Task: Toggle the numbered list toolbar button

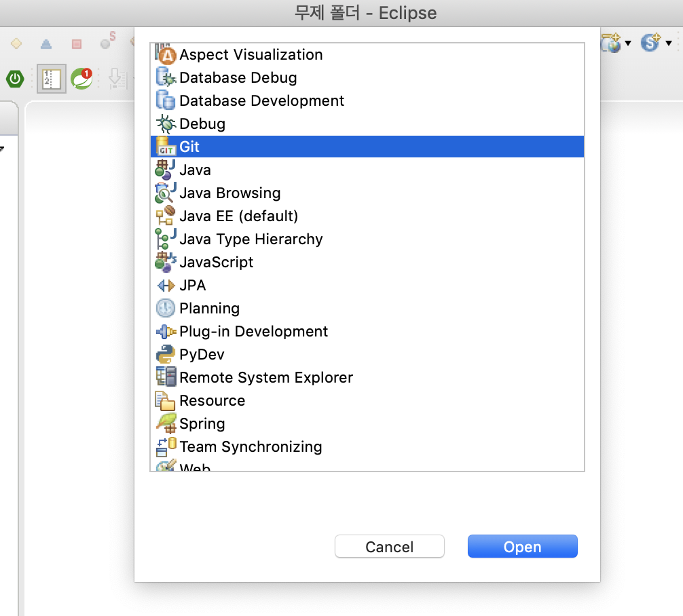Action: (x=52, y=79)
